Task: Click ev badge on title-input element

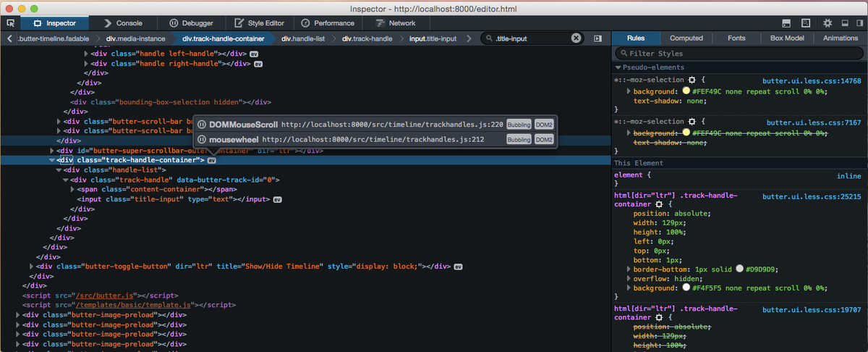Action: (277, 199)
